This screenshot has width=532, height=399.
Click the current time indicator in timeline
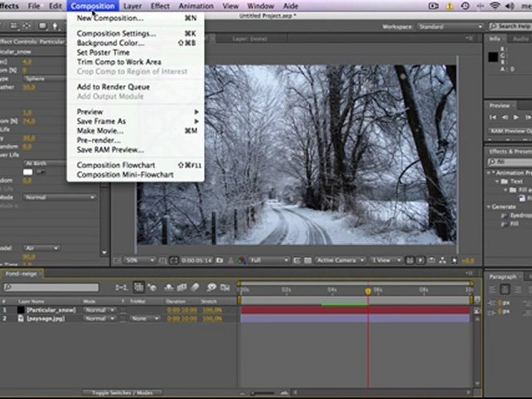(368, 291)
